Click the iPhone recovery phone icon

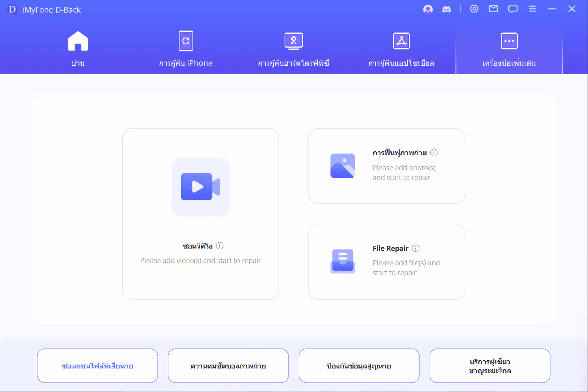click(186, 41)
